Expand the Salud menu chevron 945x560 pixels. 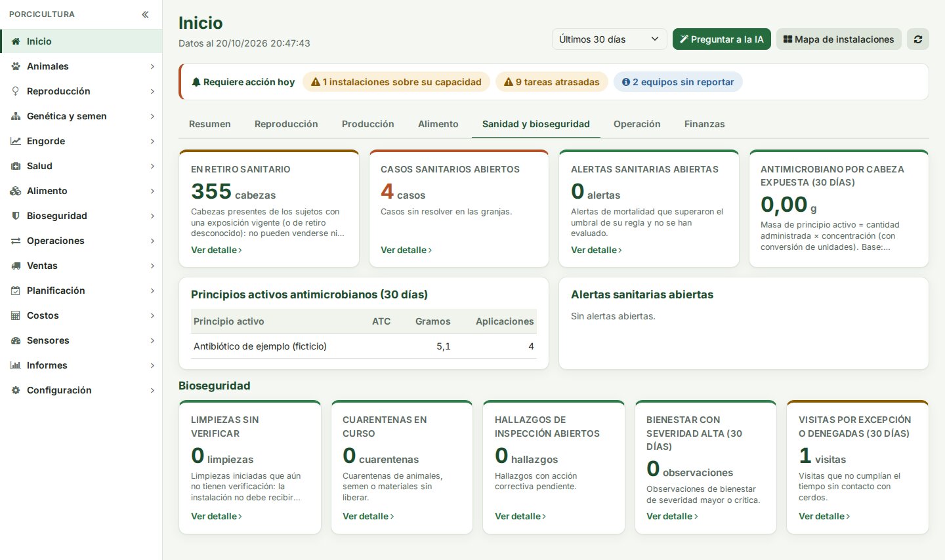pos(152,166)
